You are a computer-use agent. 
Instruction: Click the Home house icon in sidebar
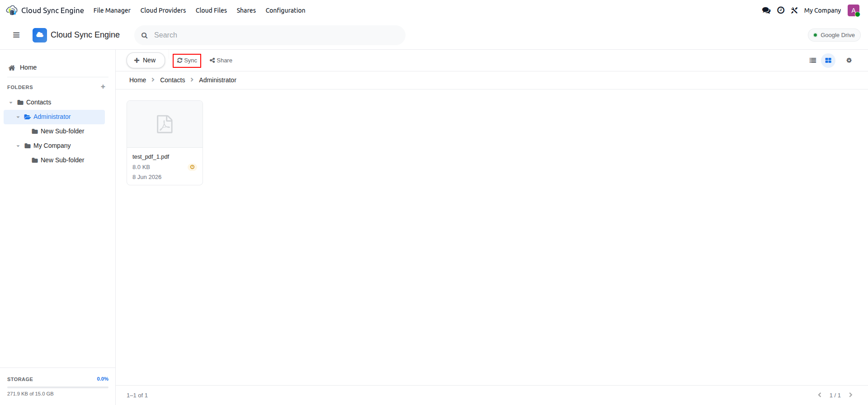12,68
